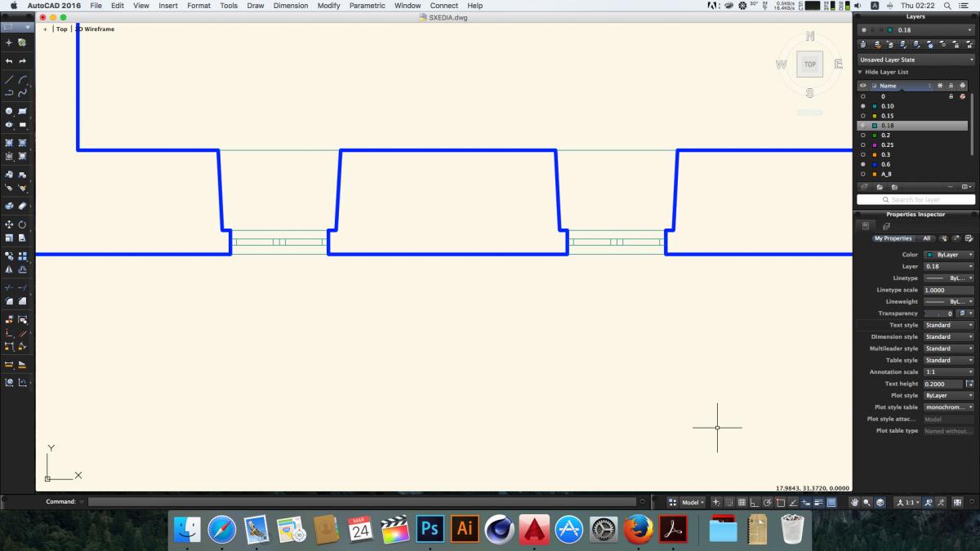Viewport: 980px width, 551px height.
Task: Open the Model space dropdown in status bar
Action: tap(693, 502)
